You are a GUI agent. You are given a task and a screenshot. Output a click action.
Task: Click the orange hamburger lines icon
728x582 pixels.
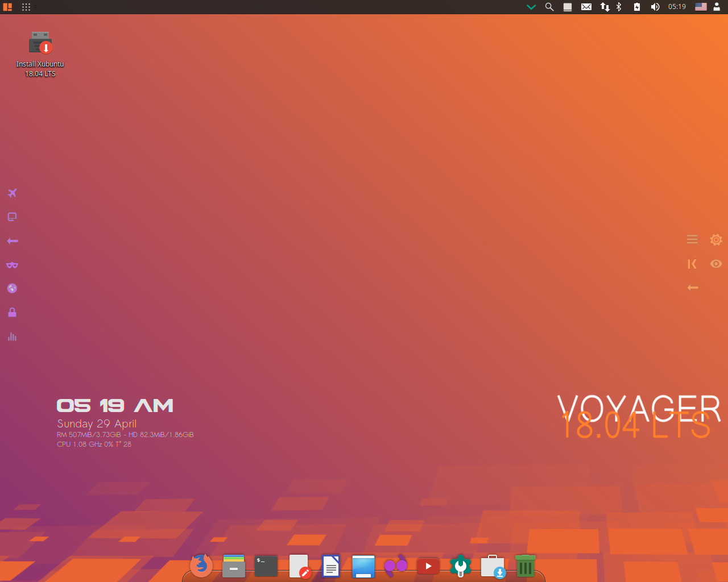(692, 239)
